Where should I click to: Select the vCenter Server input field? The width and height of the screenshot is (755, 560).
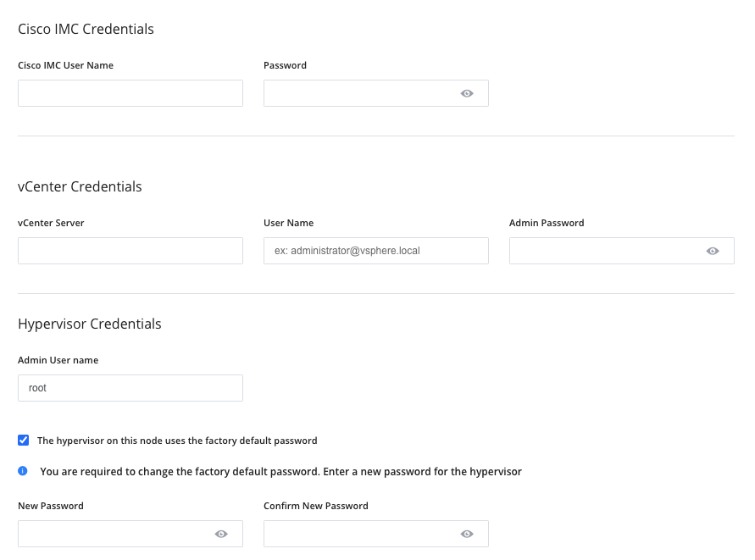[x=130, y=251]
